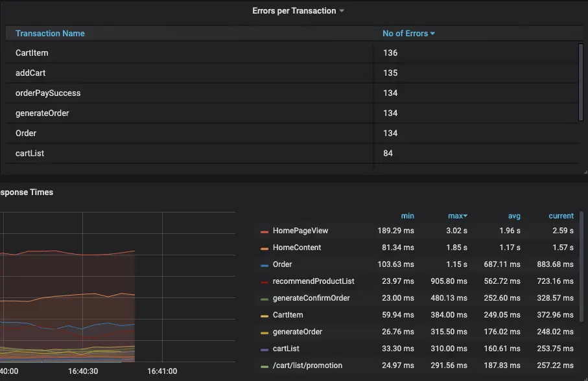Click the /cart/list/promotion series color swatch
The height and width of the screenshot is (381, 588).
point(265,367)
